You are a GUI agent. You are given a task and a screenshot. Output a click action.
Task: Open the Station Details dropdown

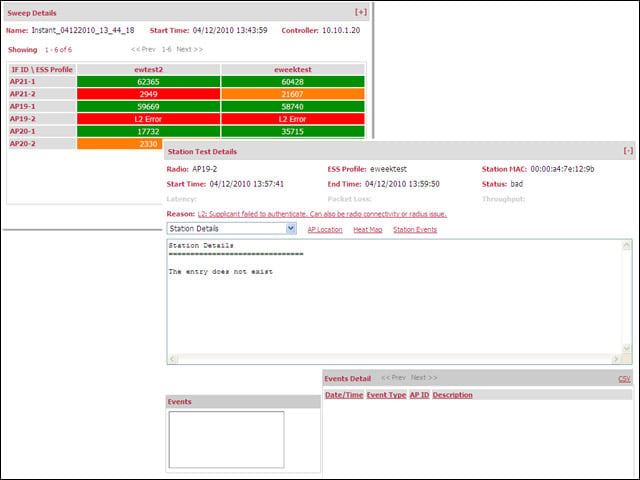coord(231,229)
